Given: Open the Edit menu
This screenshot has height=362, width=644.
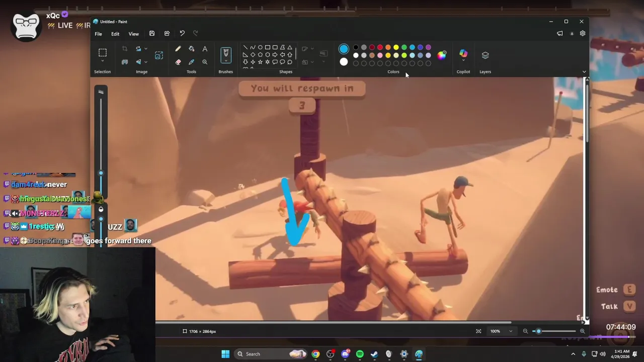Looking at the screenshot, I should click(x=115, y=34).
